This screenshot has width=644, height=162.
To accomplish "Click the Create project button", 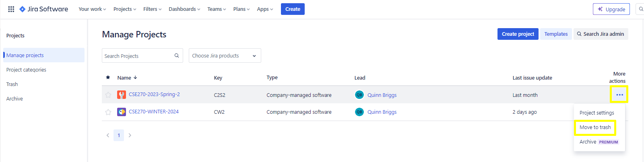I will pyautogui.click(x=518, y=34).
